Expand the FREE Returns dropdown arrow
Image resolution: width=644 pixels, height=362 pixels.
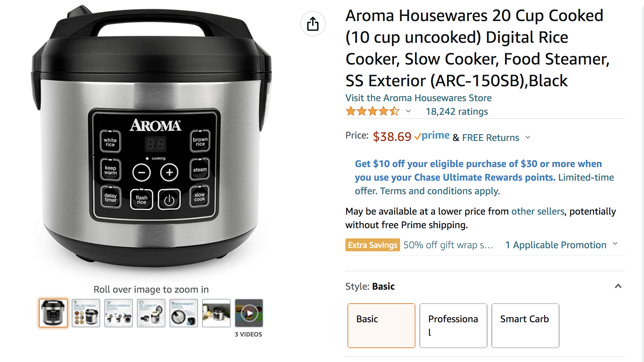[x=528, y=137]
